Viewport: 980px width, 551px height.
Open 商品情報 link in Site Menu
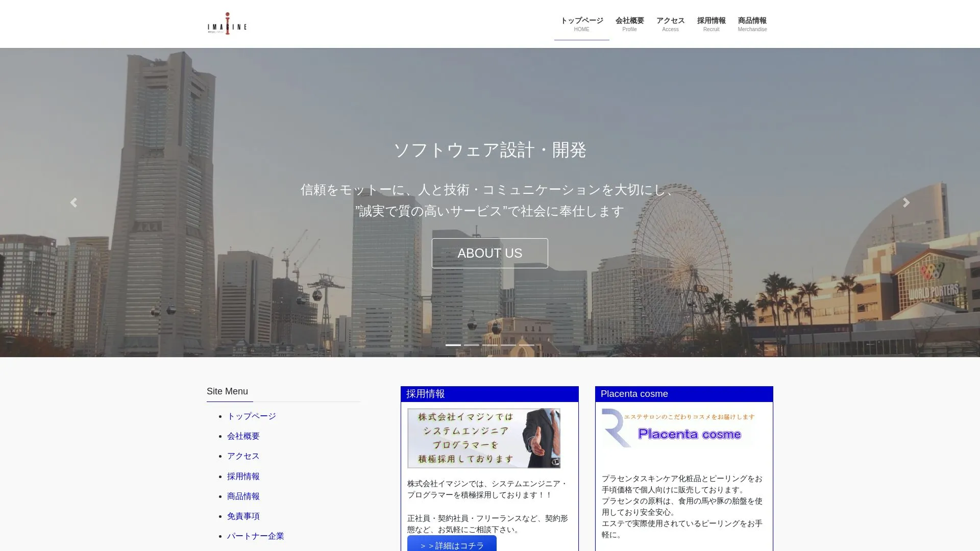243,496
